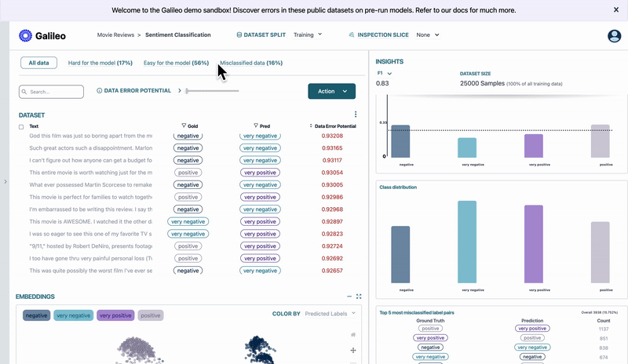The image size is (628, 364).
Task: Click the Gold column filter icon
Action: [x=184, y=126]
